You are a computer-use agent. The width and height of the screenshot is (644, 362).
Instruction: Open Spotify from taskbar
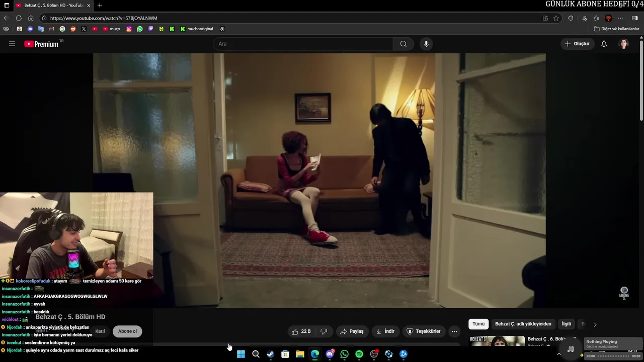pos(359,354)
